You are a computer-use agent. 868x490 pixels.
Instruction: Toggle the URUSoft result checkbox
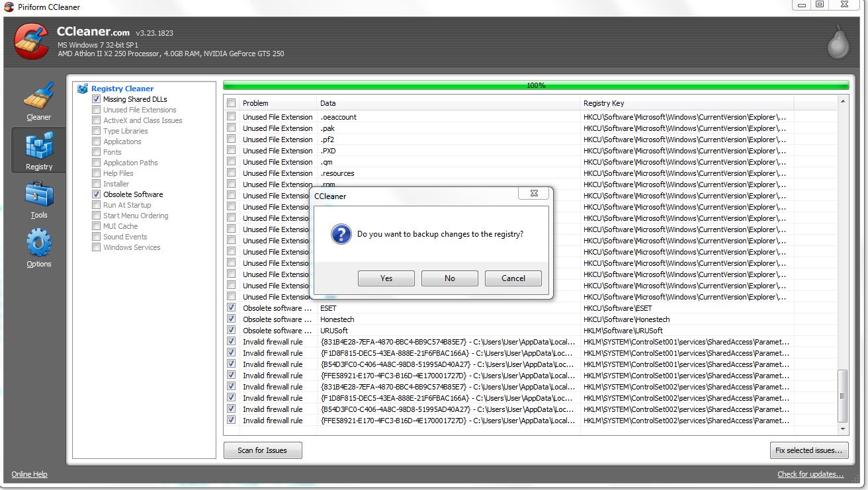231,330
